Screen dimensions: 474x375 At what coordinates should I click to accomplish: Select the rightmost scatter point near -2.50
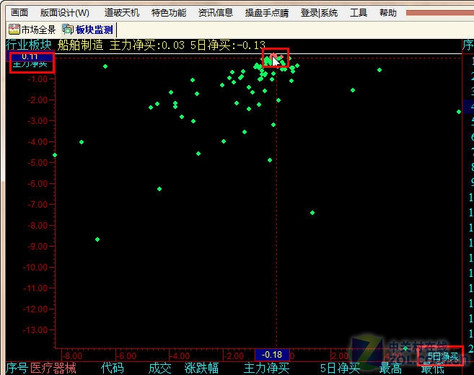point(459,112)
